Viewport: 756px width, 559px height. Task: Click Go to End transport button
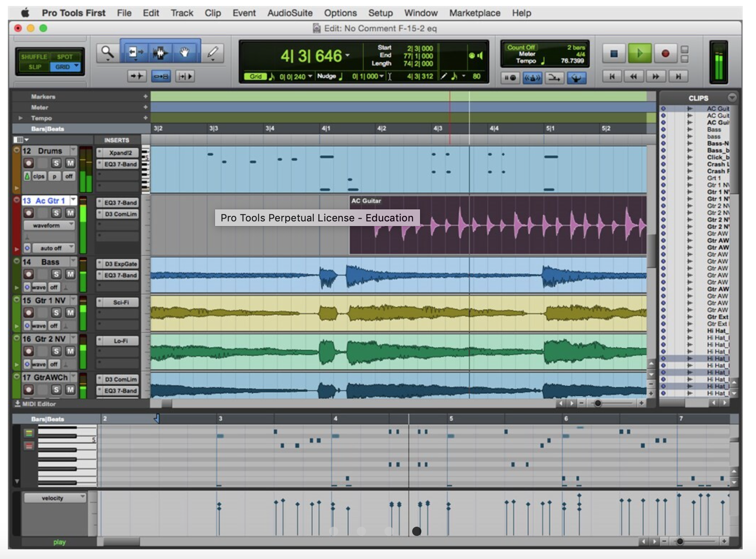tap(678, 77)
